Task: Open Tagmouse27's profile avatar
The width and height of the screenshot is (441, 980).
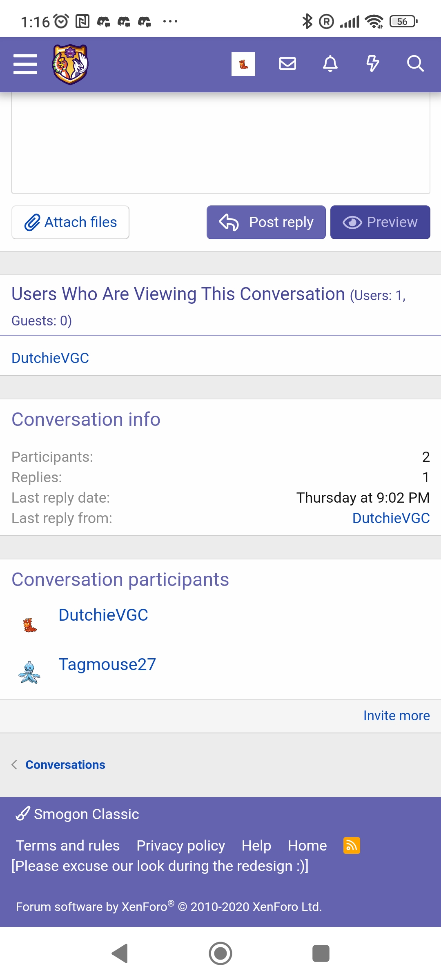Action: point(29,673)
